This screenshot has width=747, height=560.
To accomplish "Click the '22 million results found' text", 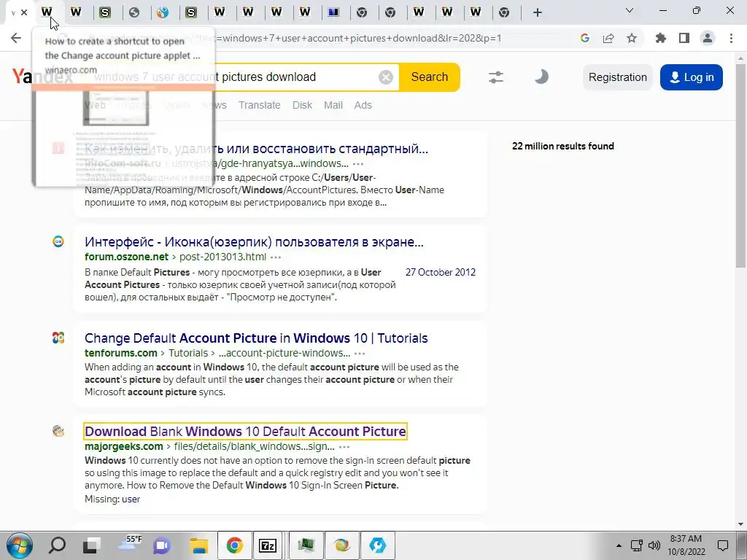I will click(x=563, y=146).
